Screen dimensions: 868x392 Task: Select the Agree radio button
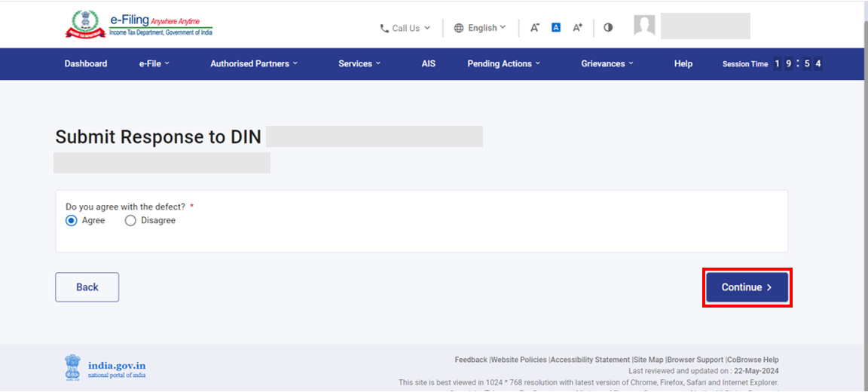(x=72, y=221)
